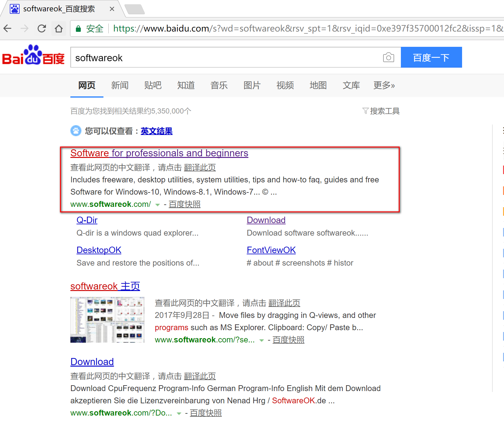Click the 百度一下 search button
This screenshot has height=429, width=504.
pyautogui.click(x=431, y=57)
